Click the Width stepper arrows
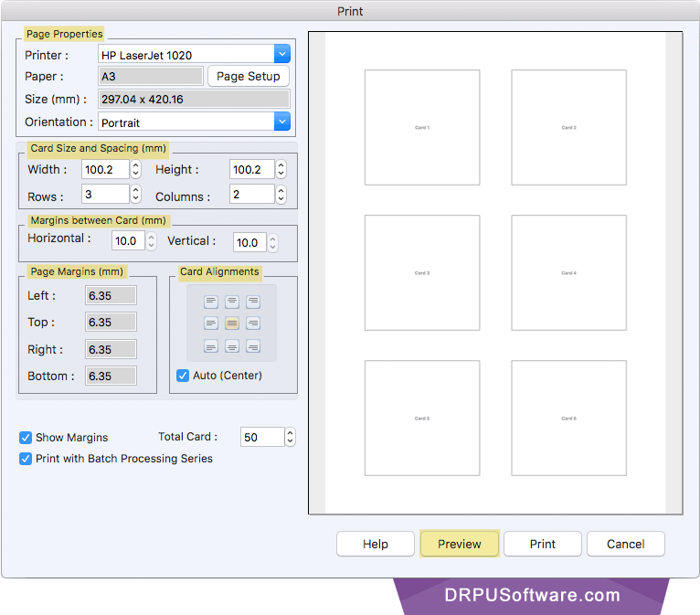 point(136,170)
